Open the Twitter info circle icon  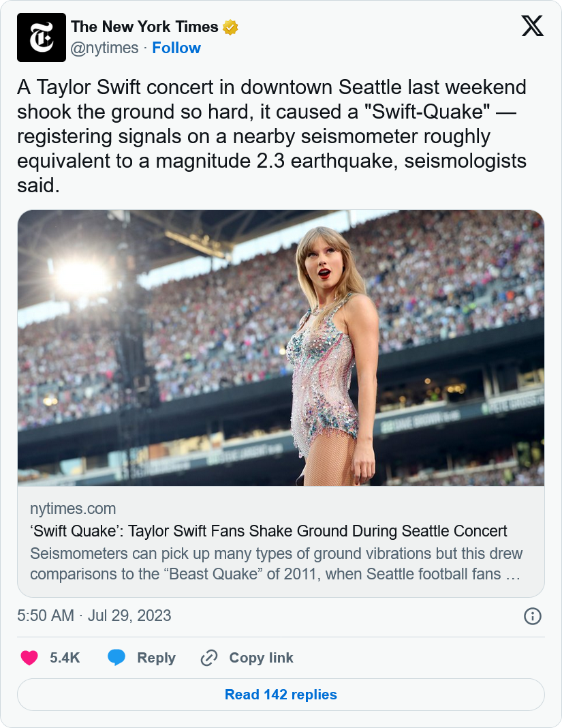[532, 616]
